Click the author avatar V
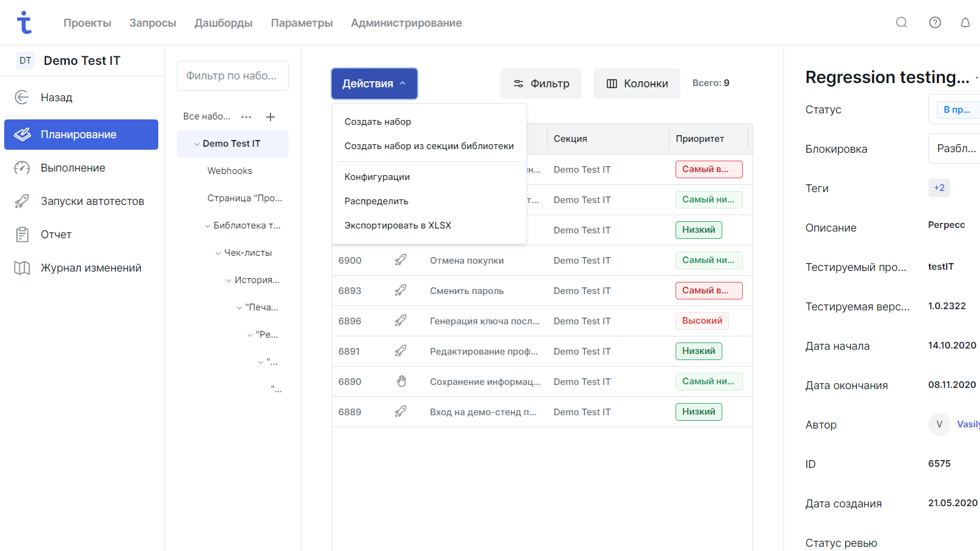Screen dimensions: 980x551 (x=939, y=424)
